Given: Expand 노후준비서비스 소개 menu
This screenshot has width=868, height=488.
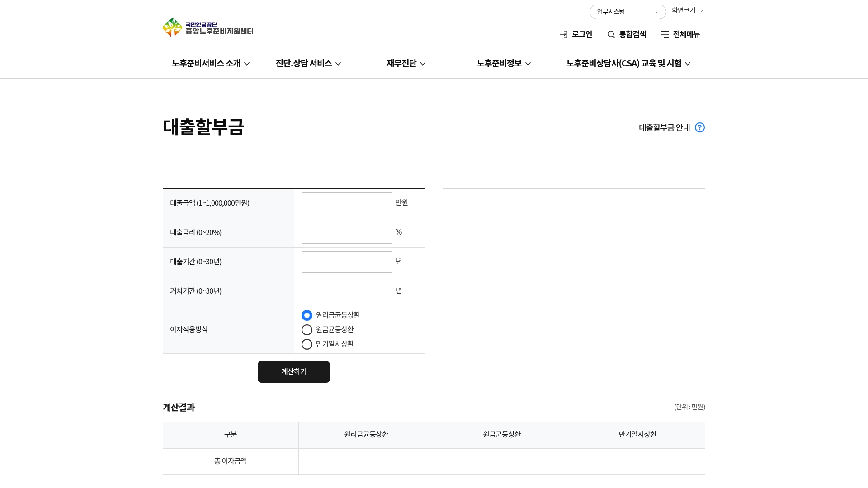Looking at the screenshot, I should point(210,63).
